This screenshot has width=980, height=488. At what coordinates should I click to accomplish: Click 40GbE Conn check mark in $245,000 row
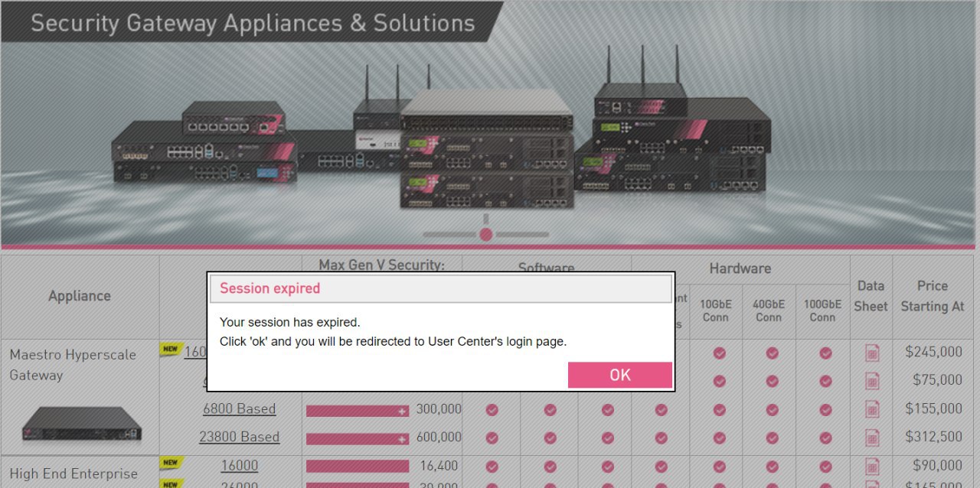pyautogui.click(x=772, y=353)
